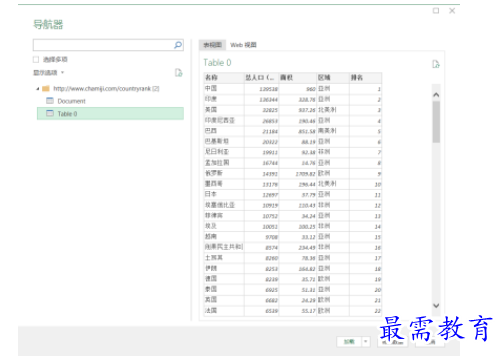Open the dropdown arrow next to Load button

point(366,342)
